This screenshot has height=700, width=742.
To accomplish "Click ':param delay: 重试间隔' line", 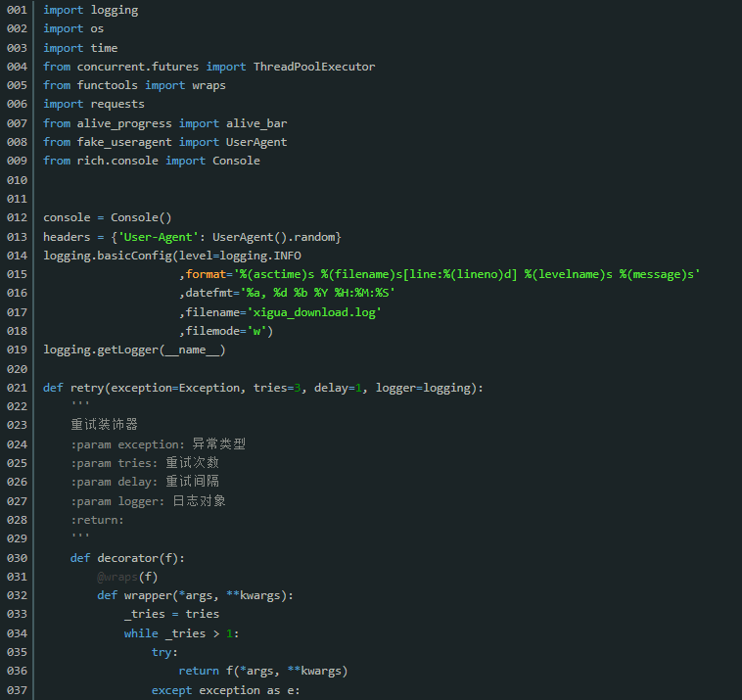I will pyautogui.click(x=145, y=482).
